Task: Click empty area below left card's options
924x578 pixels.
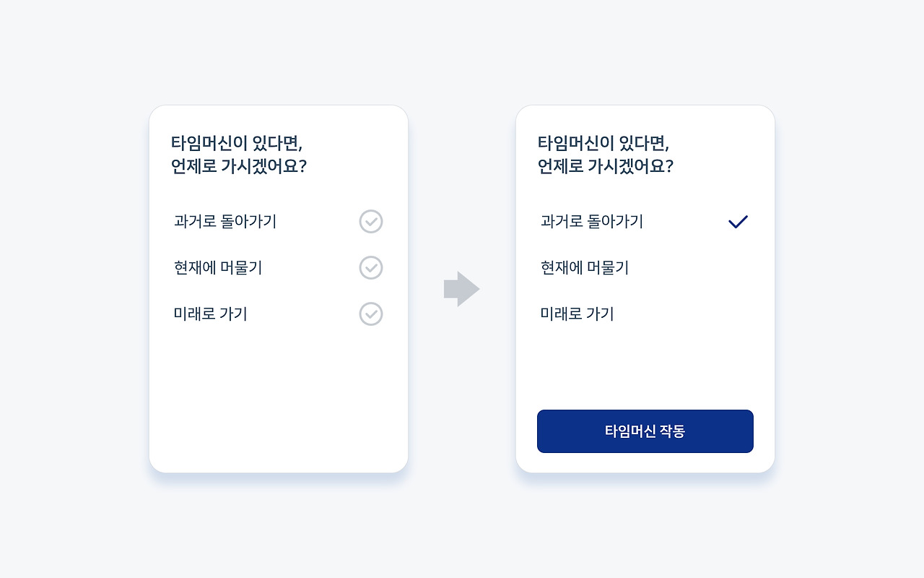Action: point(279,397)
